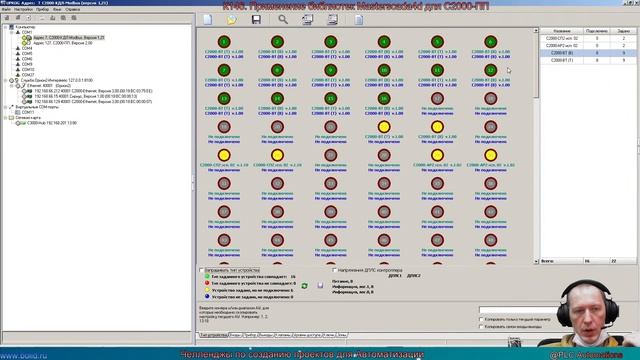Screen dimensions: 640x360
Task: Switch to the Выходы tab
Action: pos(266,335)
